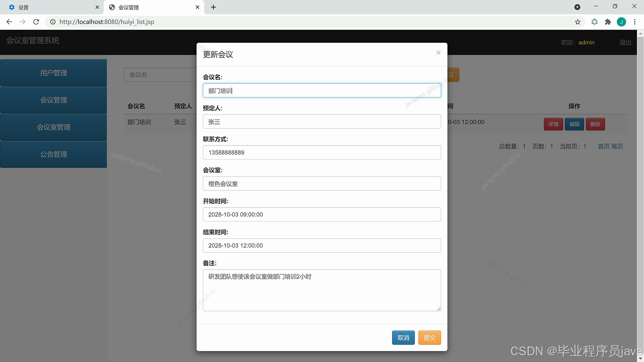Open 用户管理 in sidebar
The height and width of the screenshot is (362, 644).
[54, 73]
